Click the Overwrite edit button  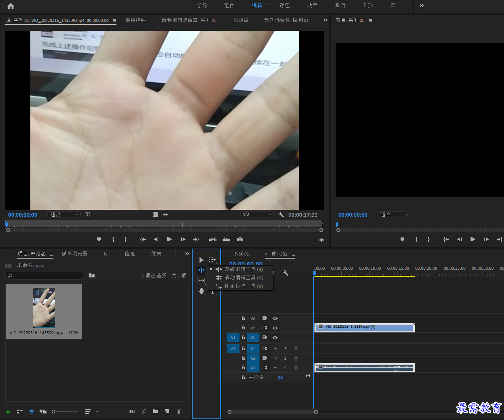(x=226, y=239)
